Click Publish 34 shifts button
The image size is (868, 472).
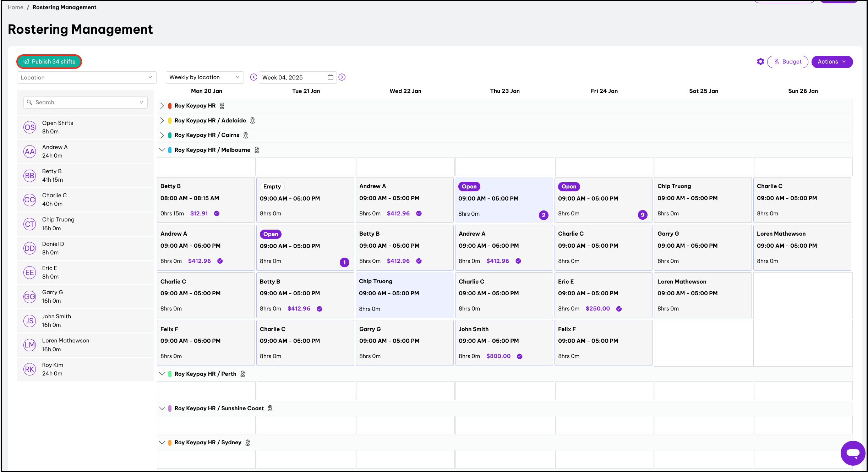tap(49, 62)
